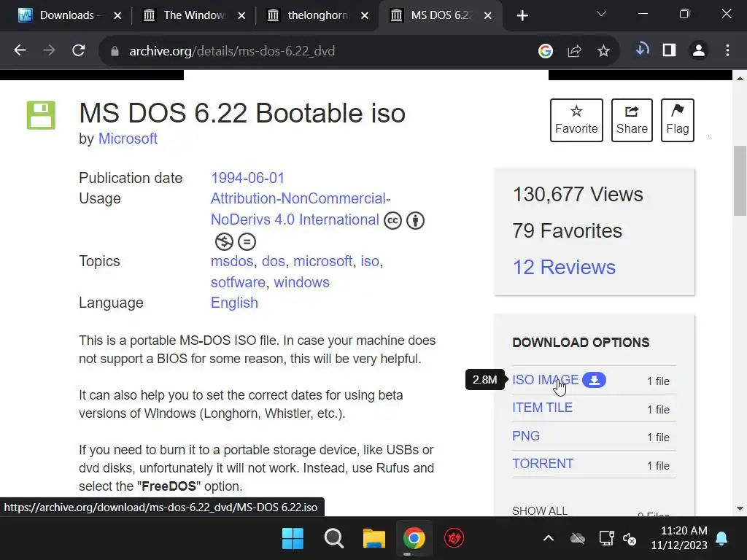
Task: Click the lock icon in address bar
Action: (x=115, y=51)
